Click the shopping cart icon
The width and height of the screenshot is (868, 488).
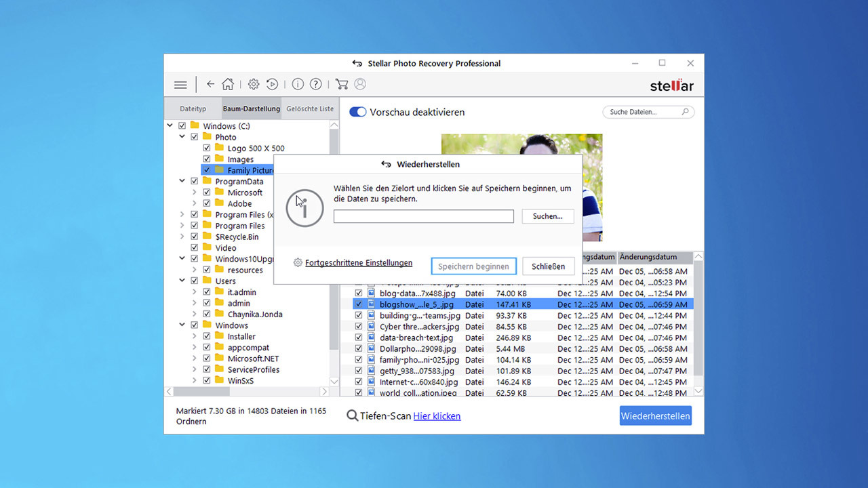point(342,84)
